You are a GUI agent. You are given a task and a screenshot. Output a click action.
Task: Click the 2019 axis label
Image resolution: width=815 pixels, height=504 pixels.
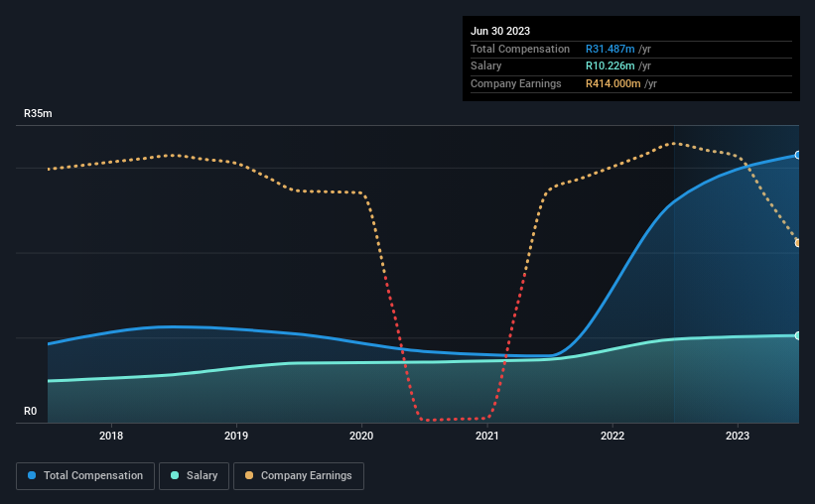tap(236, 436)
